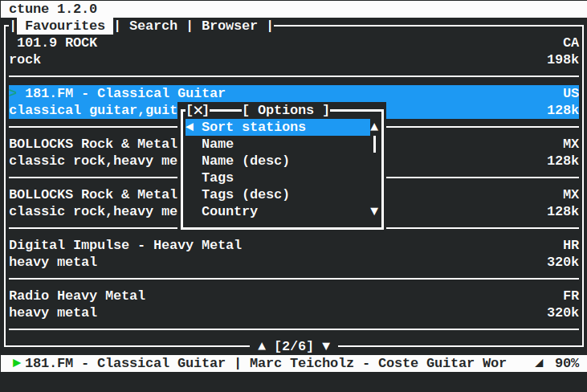Click the FR country code
Screen dimensions: 587x392
coord(571,296)
